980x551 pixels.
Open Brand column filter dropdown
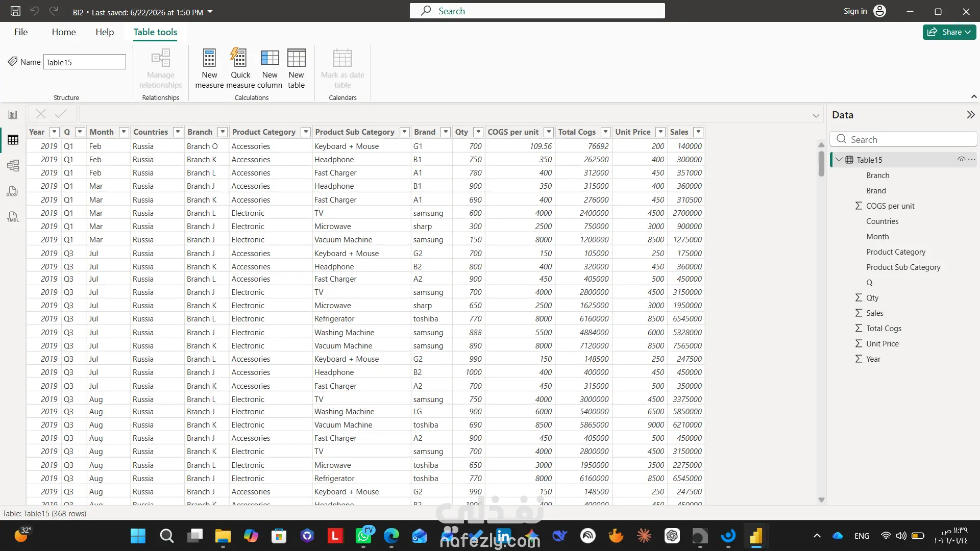coord(446,132)
